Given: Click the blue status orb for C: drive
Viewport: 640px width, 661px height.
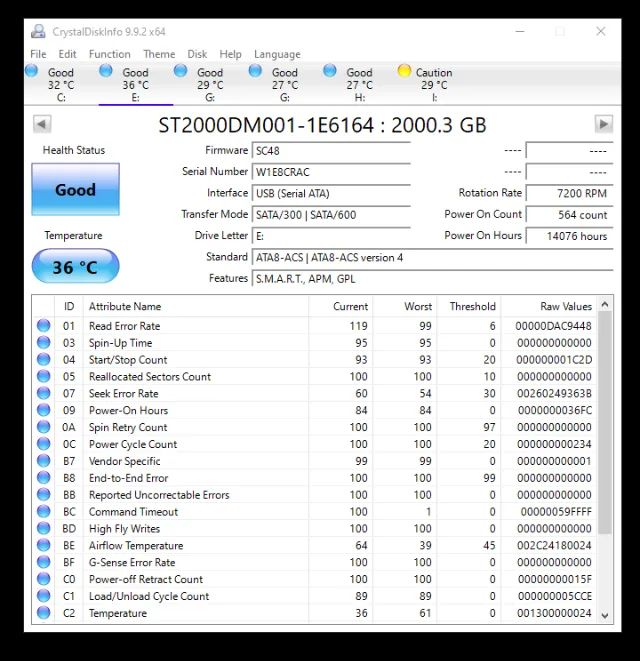Looking at the screenshot, I should 32,70.
